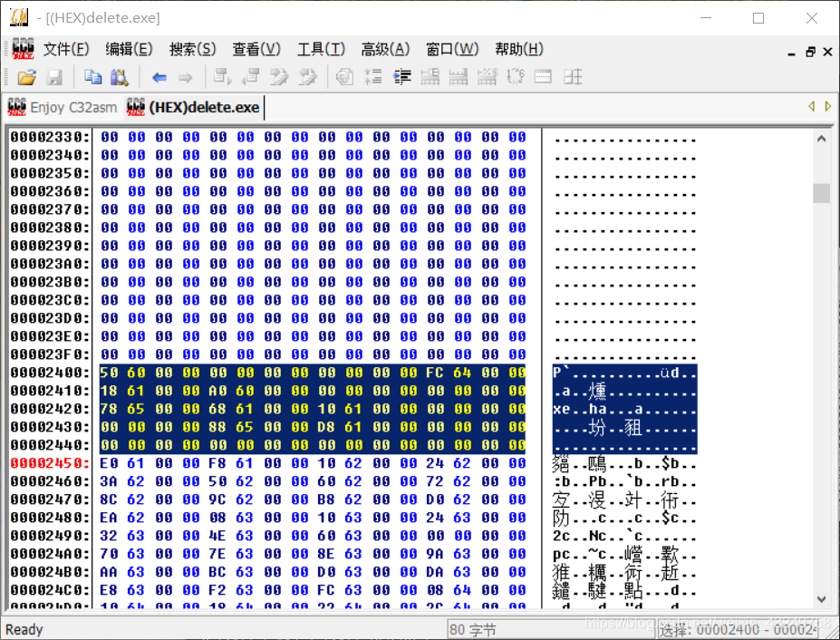This screenshot has width=840, height=640.
Task: Open the 工具(T) menu
Action: pos(321,49)
